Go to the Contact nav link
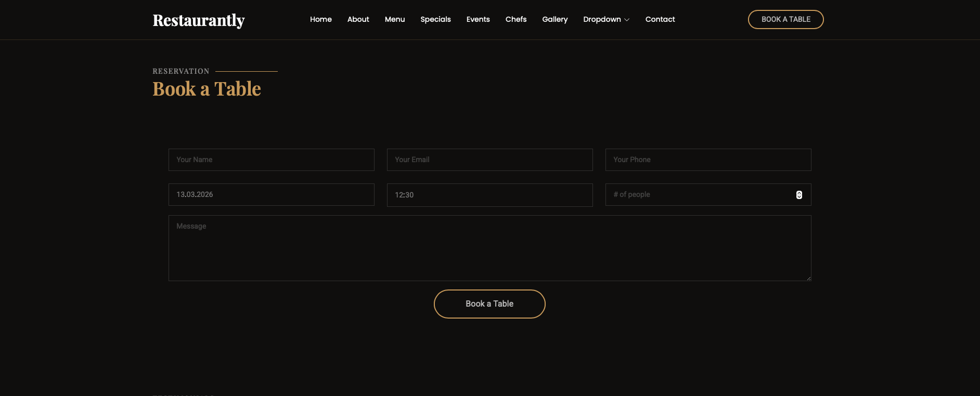 click(x=660, y=19)
